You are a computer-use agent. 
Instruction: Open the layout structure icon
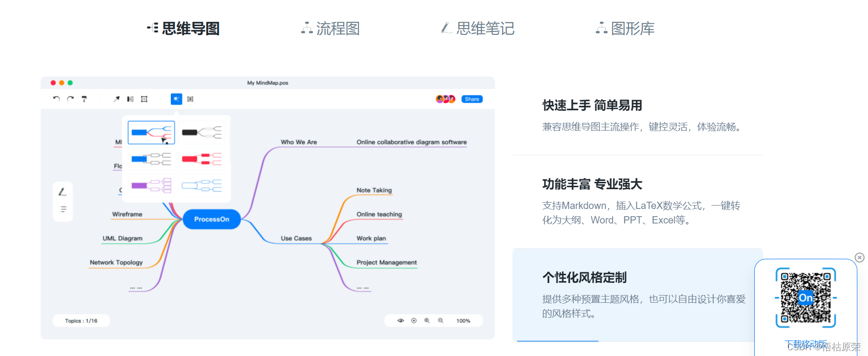(x=130, y=99)
